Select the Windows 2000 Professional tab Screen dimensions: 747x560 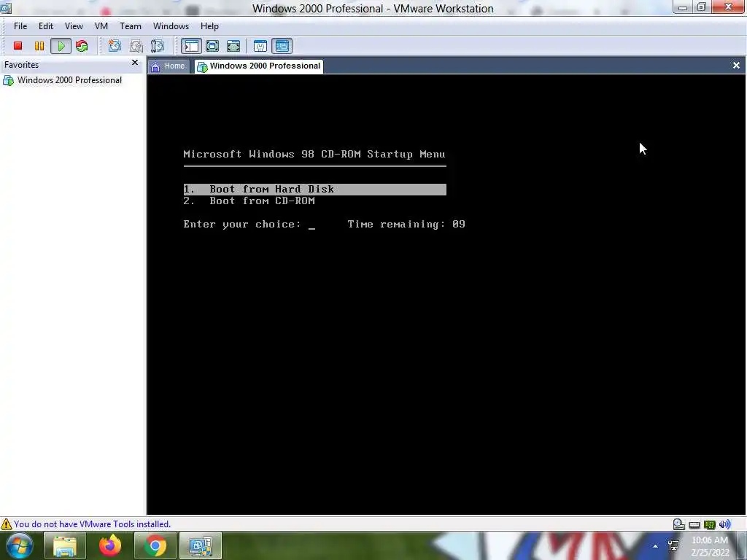260,66
